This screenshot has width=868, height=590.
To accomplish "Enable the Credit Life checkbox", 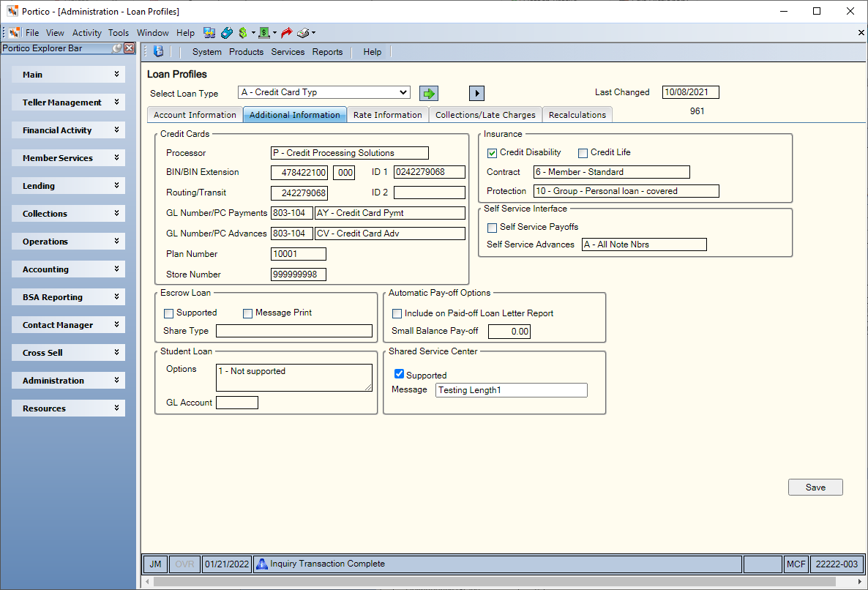I will [583, 153].
